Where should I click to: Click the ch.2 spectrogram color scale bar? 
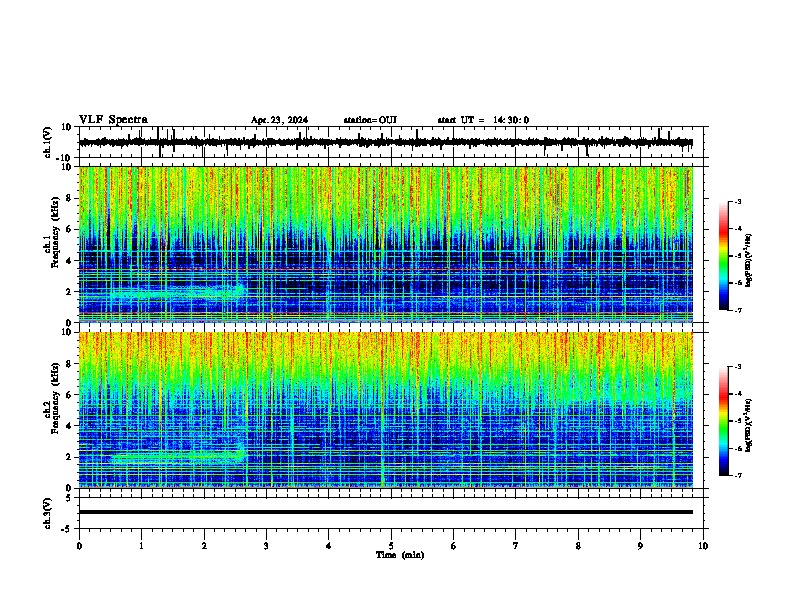(x=723, y=421)
